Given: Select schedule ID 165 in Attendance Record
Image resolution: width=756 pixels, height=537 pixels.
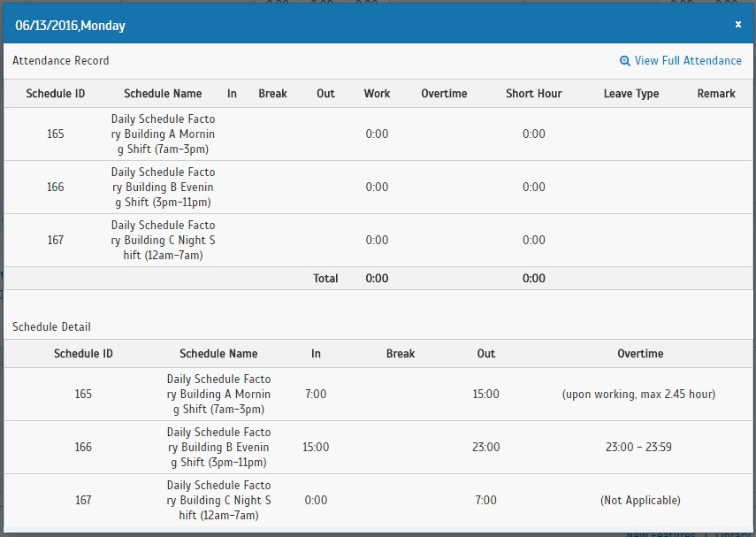Looking at the screenshot, I should point(56,134).
